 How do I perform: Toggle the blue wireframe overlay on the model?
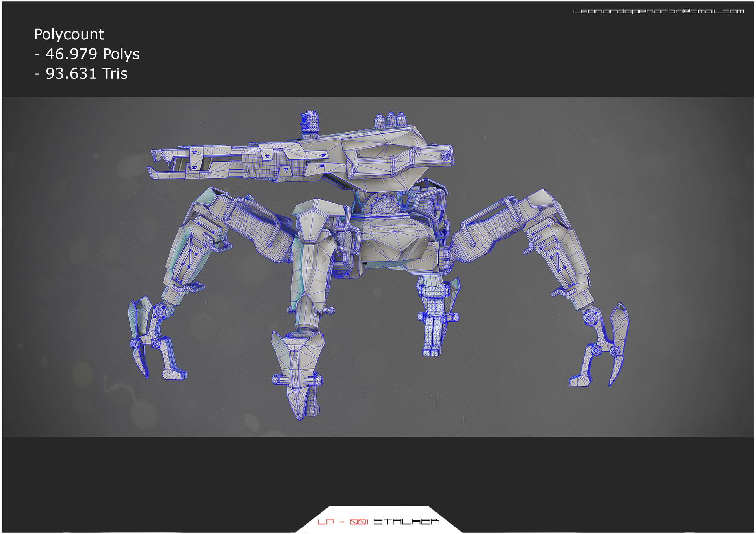386,236
